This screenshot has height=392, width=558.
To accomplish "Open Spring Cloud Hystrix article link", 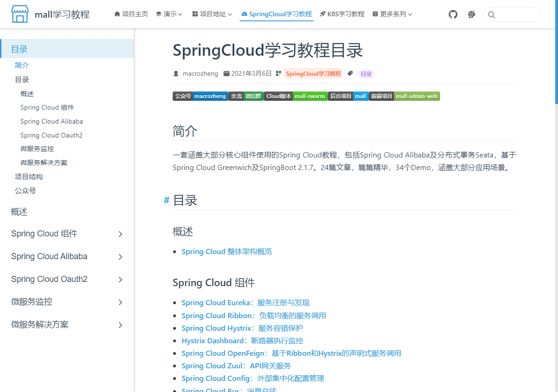I will 242,328.
